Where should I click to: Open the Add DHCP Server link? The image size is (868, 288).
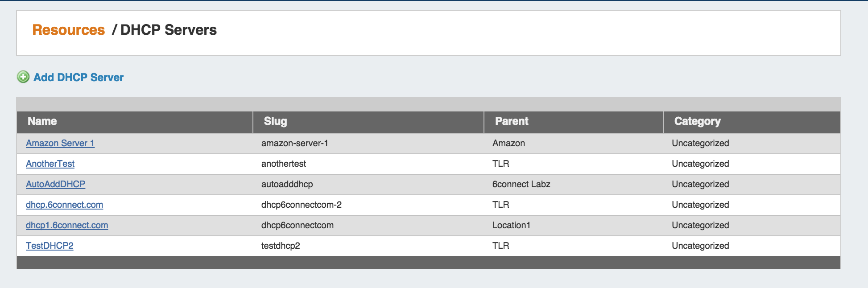tap(79, 78)
